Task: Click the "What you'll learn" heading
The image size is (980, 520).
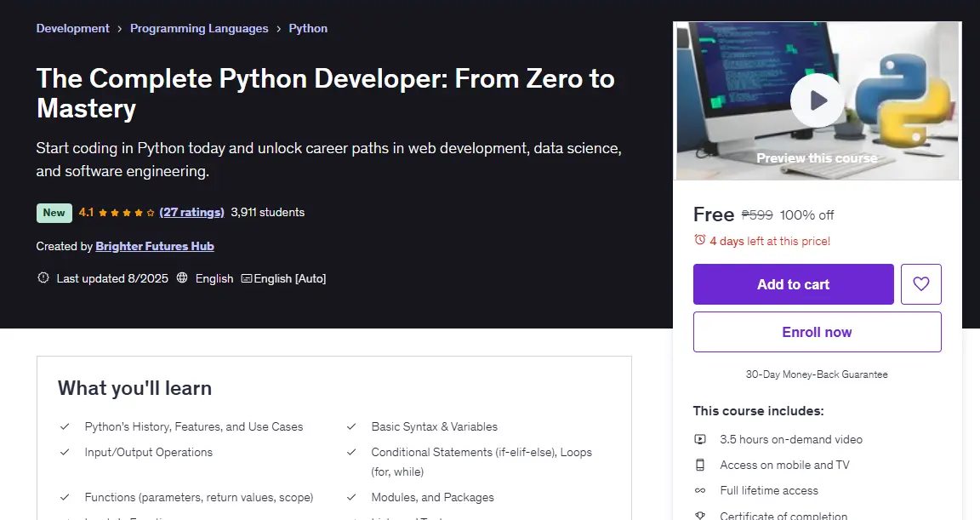Action: click(x=135, y=388)
